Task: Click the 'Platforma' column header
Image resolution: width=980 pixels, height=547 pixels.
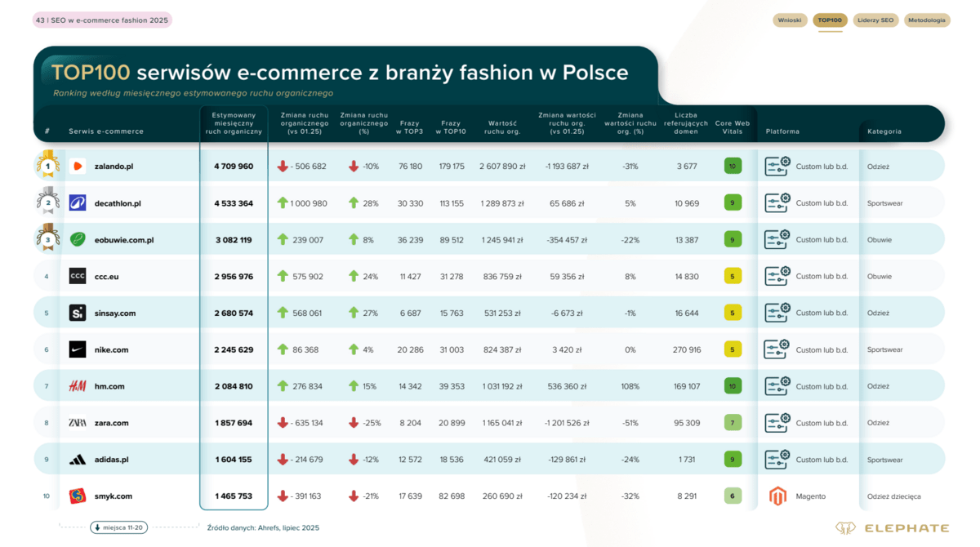Action: coord(782,131)
